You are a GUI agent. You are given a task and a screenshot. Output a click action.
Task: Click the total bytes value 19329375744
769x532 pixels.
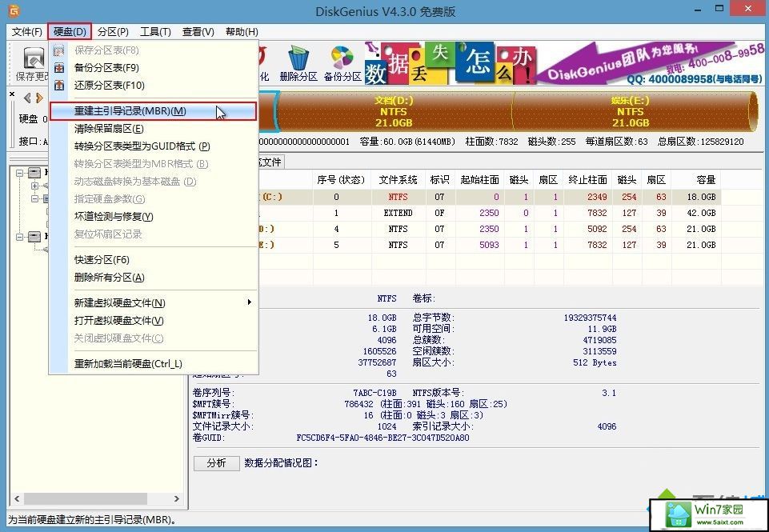click(590, 318)
